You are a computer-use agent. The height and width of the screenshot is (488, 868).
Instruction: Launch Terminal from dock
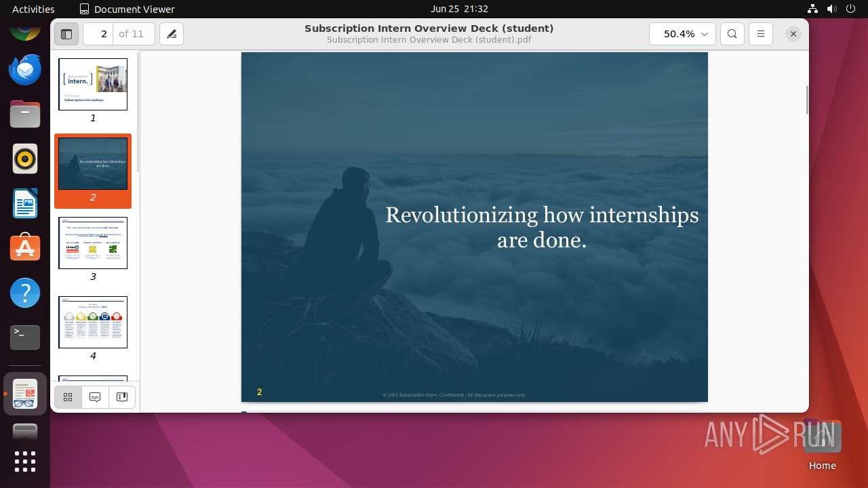[x=25, y=338]
